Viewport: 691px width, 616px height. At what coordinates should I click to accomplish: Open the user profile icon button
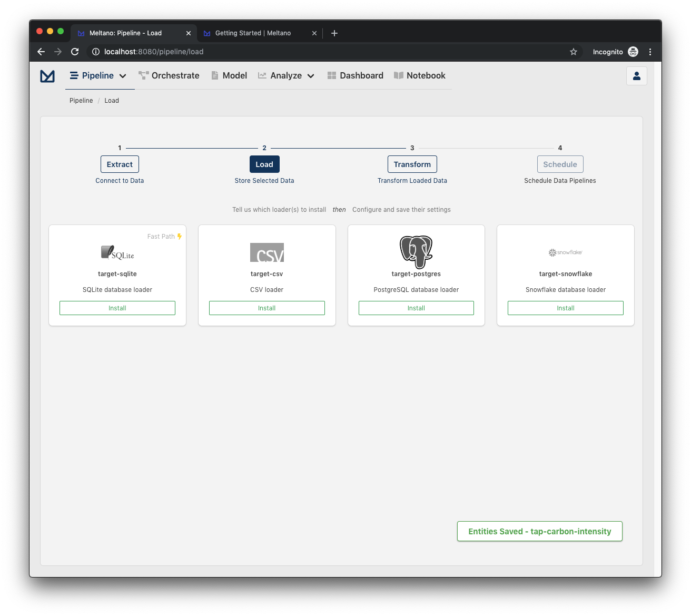(637, 76)
